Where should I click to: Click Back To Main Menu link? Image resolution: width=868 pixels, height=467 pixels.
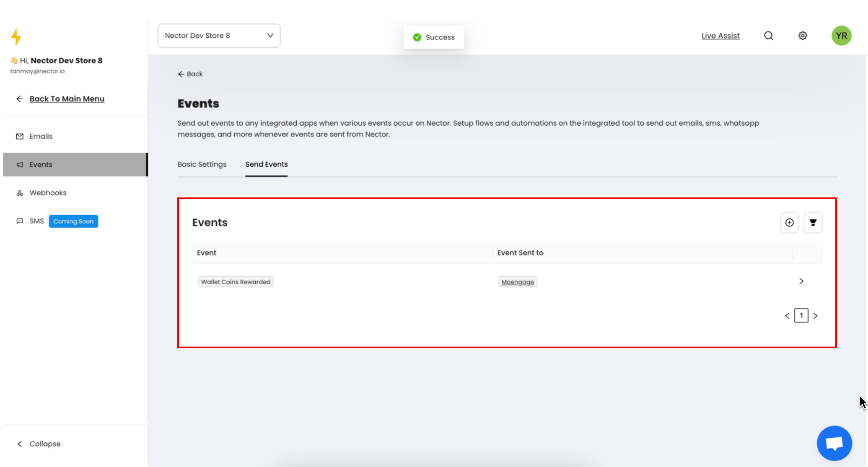67,99
